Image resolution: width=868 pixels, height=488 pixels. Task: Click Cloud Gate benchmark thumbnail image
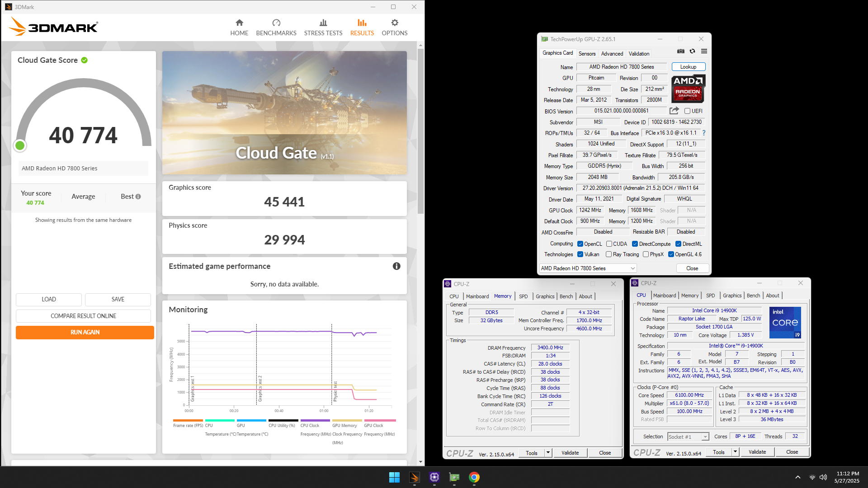tap(284, 113)
